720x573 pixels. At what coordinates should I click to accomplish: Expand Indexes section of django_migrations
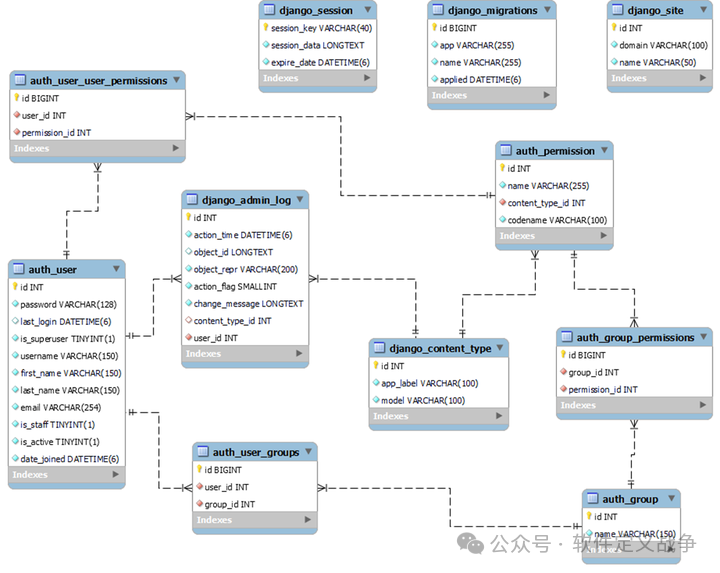[546, 95]
